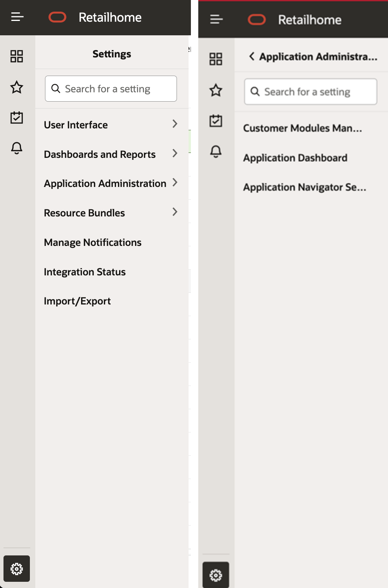Open notifications bell in right sidebar
Viewport: 388px width, 588px height.
(216, 151)
